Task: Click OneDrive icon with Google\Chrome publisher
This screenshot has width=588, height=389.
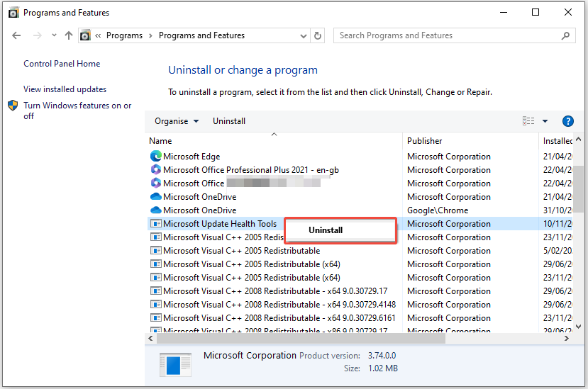Action: point(155,210)
